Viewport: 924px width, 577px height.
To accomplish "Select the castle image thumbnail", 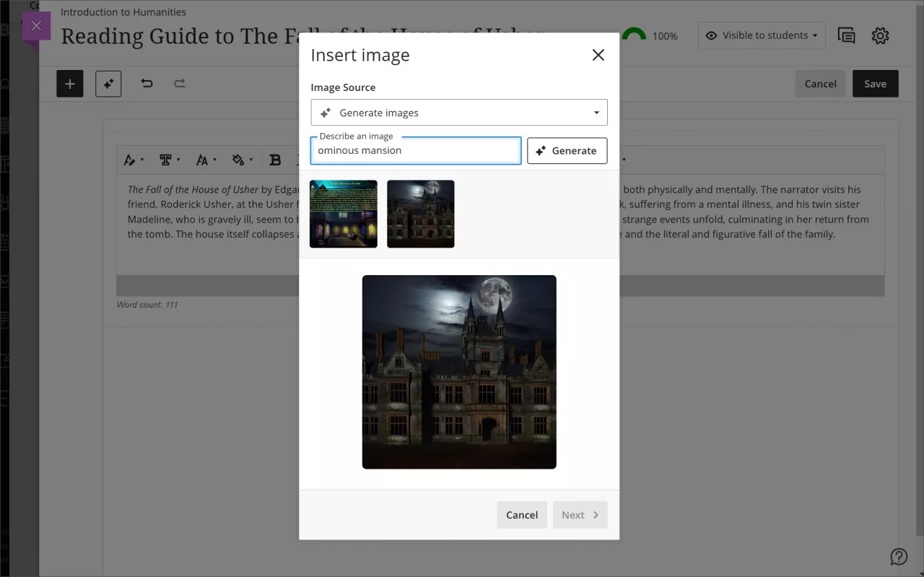I will pos(420,213).
